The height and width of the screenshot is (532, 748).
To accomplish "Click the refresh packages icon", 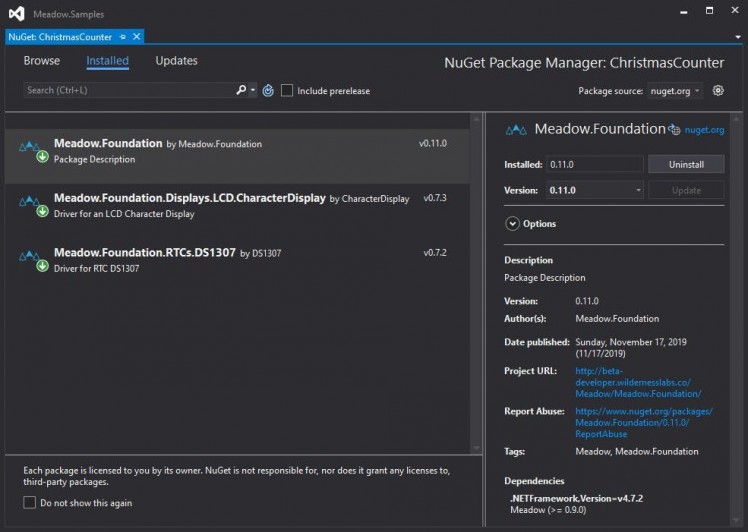I will [x=268, y=90].
